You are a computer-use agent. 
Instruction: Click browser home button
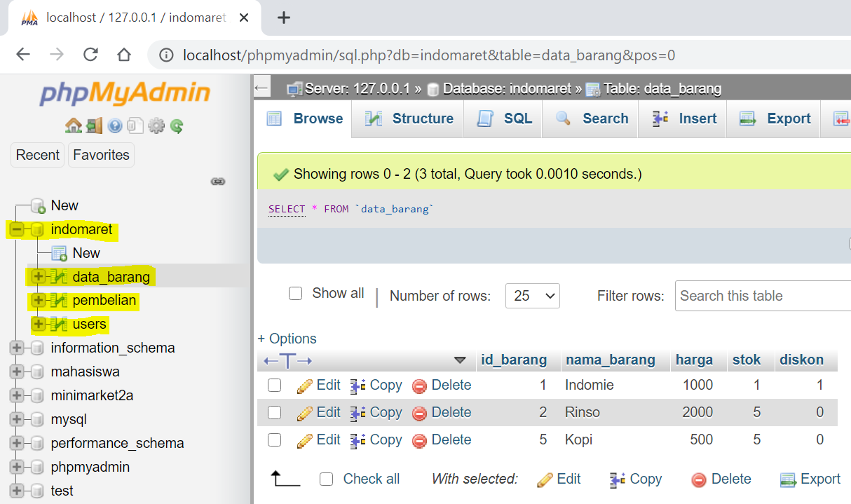[124, 55]
